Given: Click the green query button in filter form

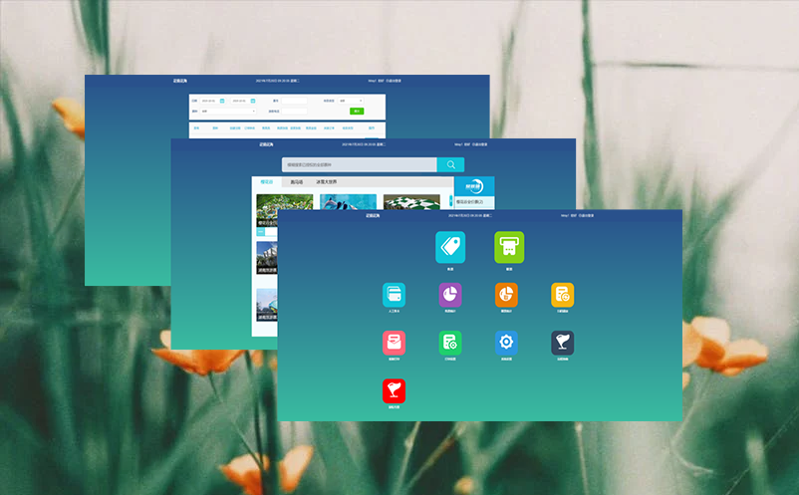Looking at the screenshot, I should click(x=357, y=111).
